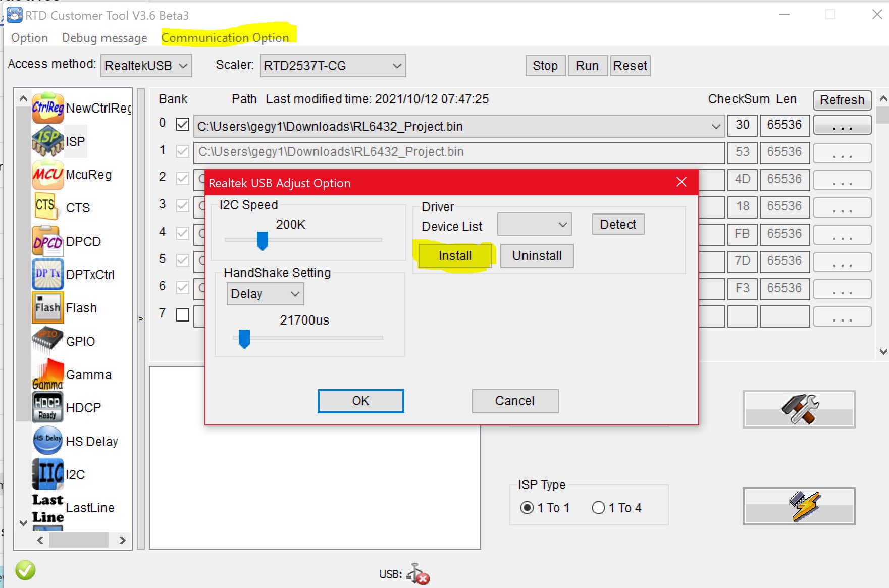This screenshot has height=588, width=889.
Task: Click the Bank 0 checksum value 30
Action: [742, 125]
